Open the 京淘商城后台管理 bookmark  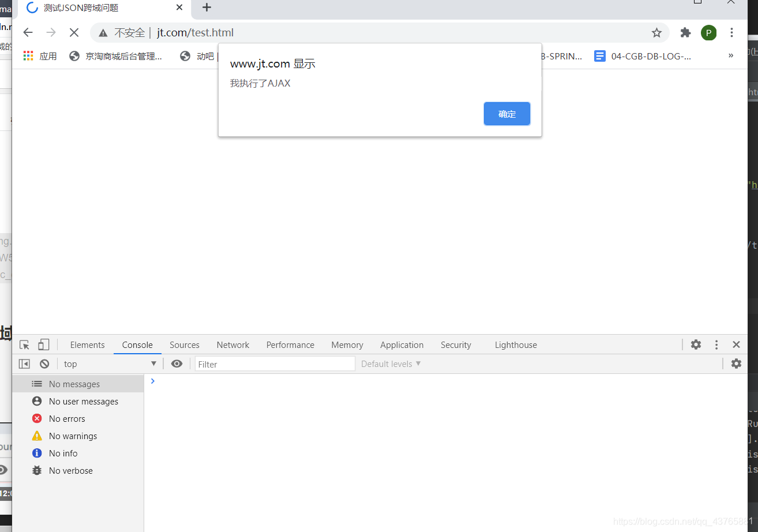(115, 56)
